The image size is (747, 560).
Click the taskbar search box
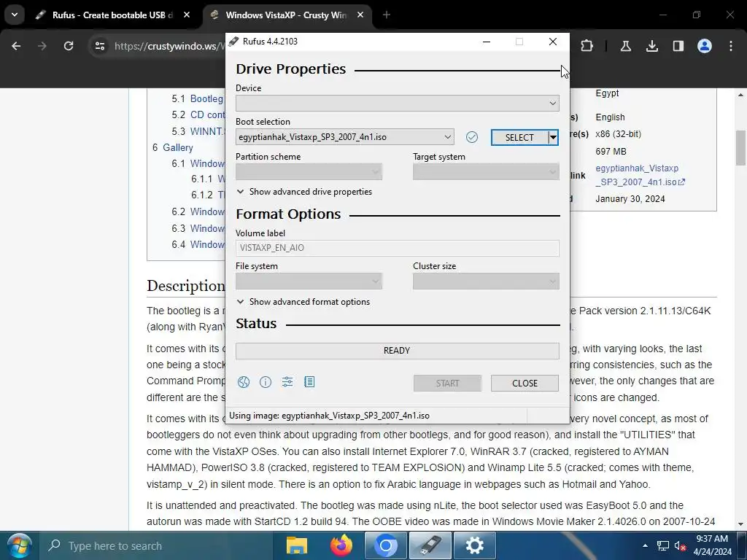tap(156, 545)
